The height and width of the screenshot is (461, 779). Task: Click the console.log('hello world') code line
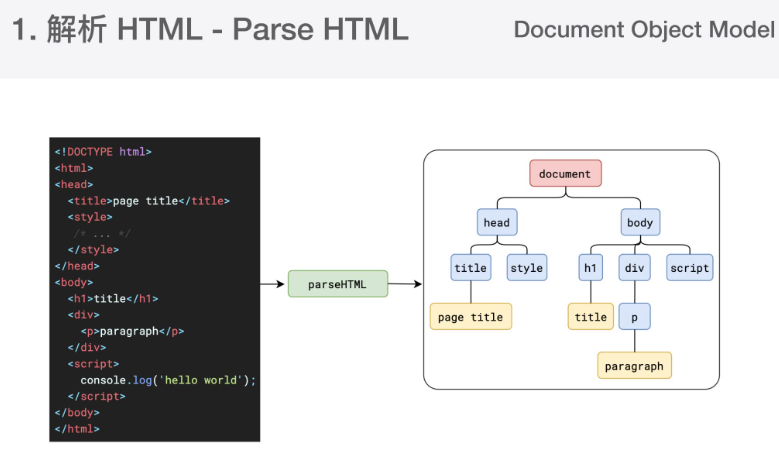click(x=168, y=380)
